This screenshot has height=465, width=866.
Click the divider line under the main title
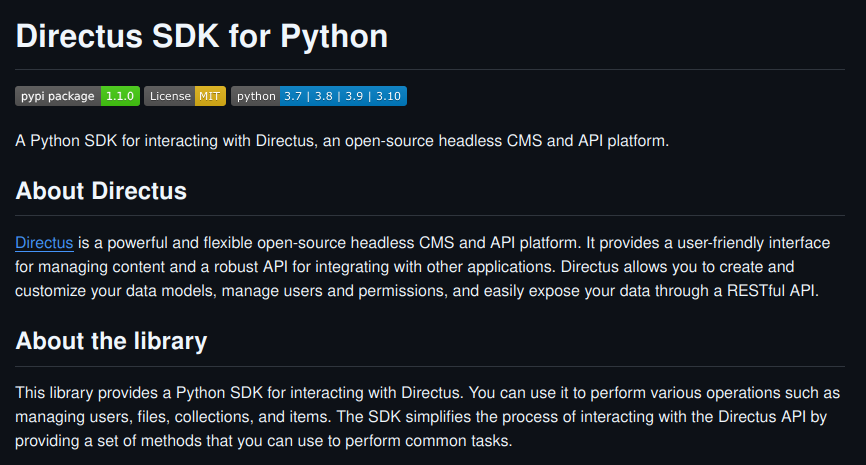point(430,69)
